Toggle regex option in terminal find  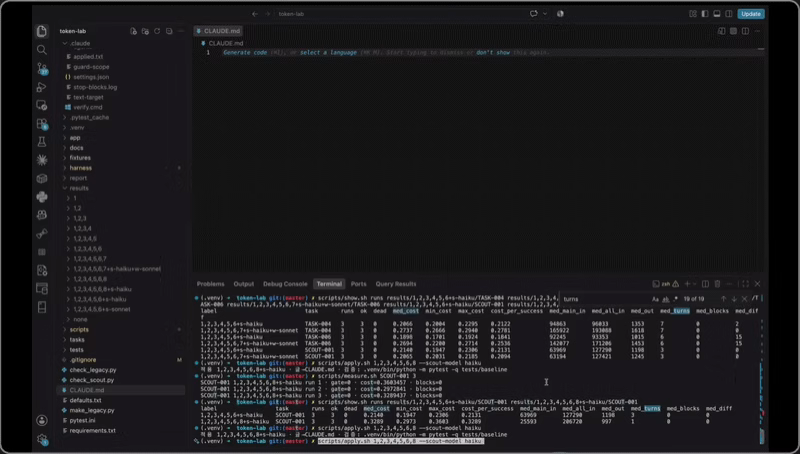point(676,299)
